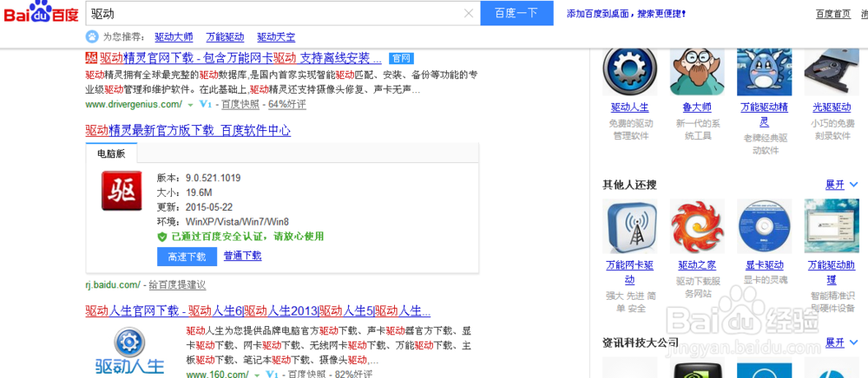Open 驱动人生官网下载 result title
The width and height of the screenshot is (868, 378).
pos(258,310)
